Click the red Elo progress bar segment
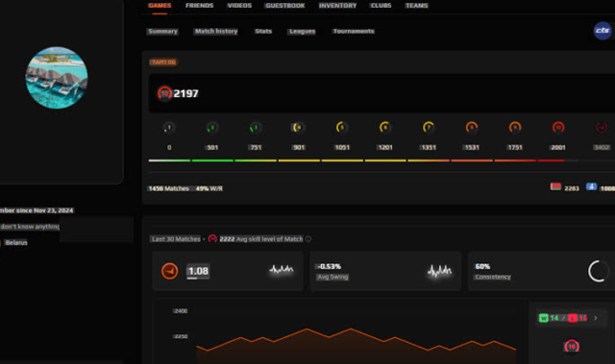The width and height of the screenshot is (615, 364). coord(551,160)
